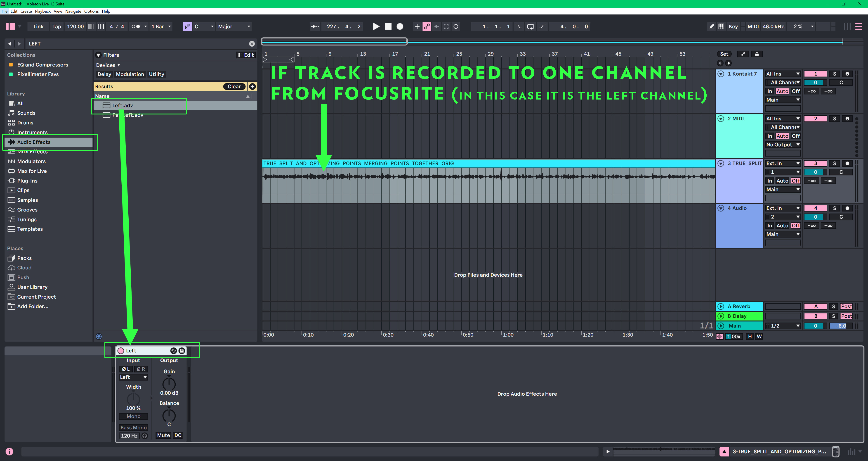Click the Stop button in transport

click(x=388, y=26)
